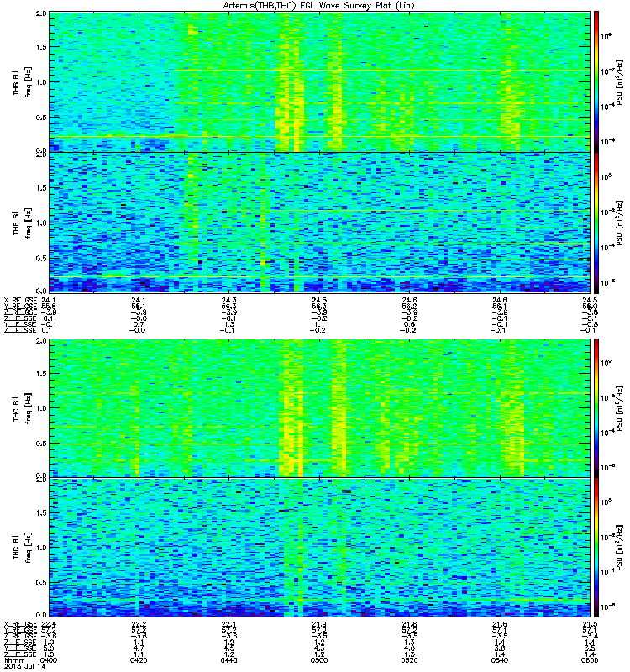630x672 pixels.
Task: Click the "1.5" frequency tick of the top THB panel
Action: pyautogui.click(x=41, y=47)
